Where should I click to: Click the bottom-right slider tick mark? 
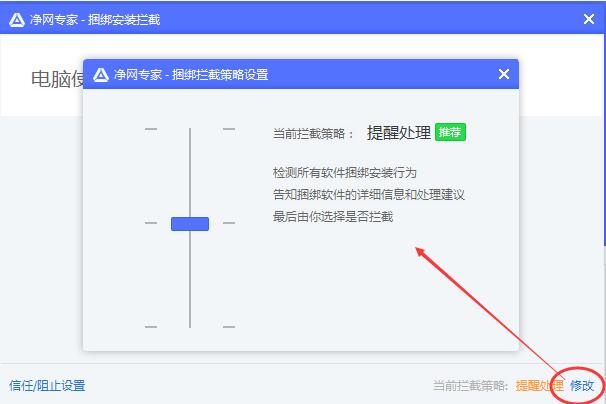point(228,326)
